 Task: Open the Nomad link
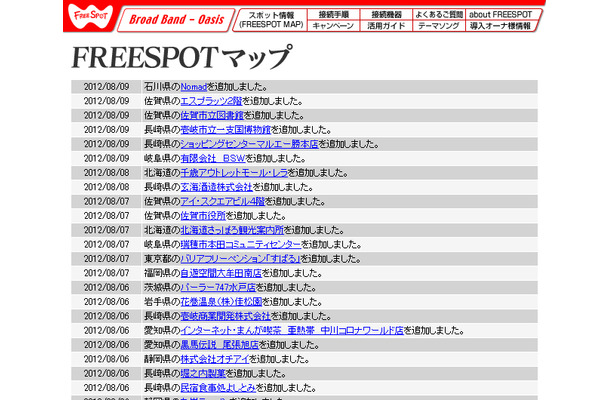[194, 87]
